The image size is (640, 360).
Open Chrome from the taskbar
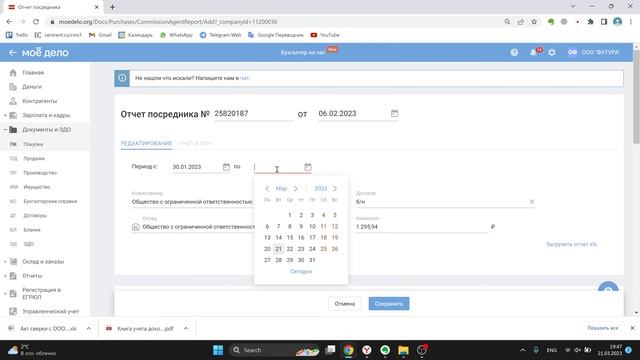coord(348,350)
